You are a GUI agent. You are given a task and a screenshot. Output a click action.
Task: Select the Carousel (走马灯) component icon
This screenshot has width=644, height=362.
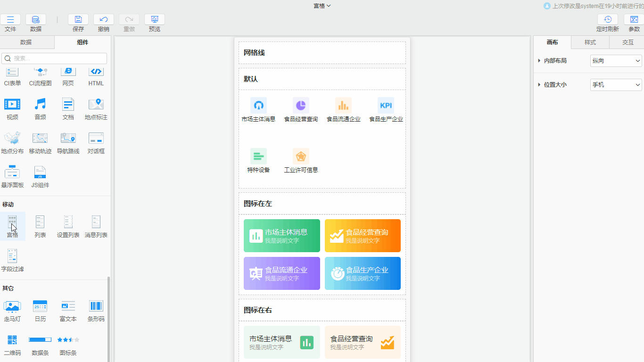tap(12, 306)
